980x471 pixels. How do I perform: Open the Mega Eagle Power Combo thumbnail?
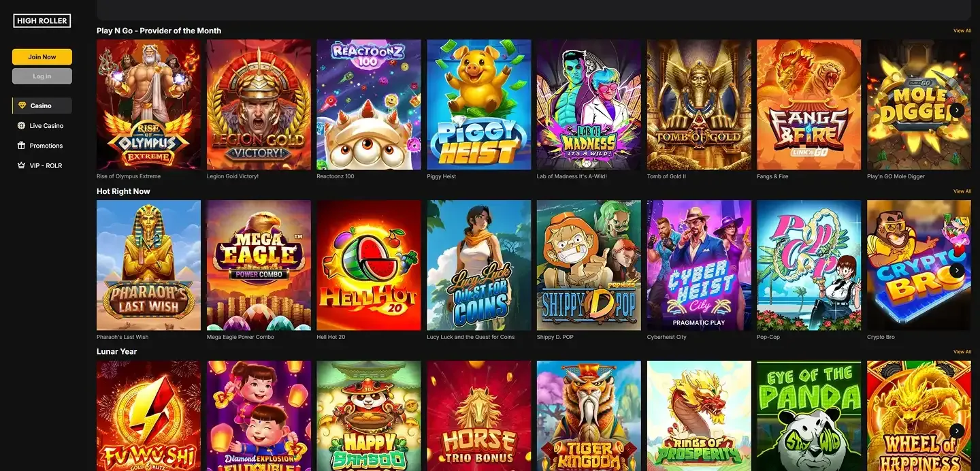point(259,265)
